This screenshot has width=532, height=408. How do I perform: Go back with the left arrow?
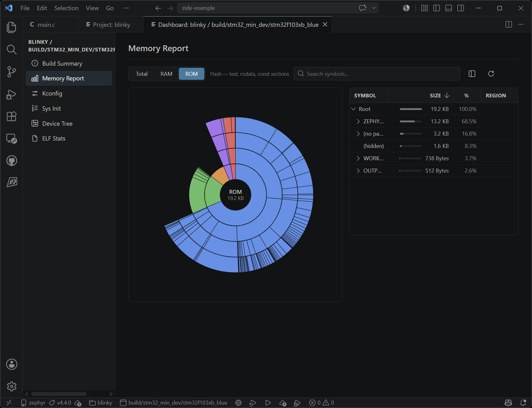[158, 8]
